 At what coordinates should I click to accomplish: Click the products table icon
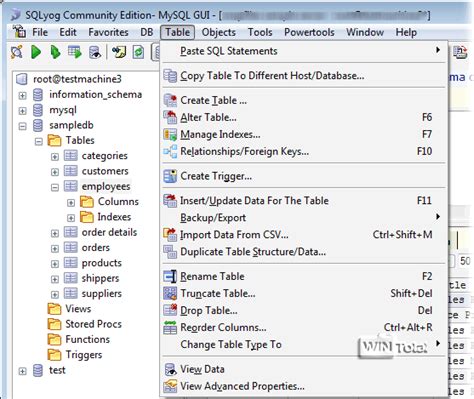71,263
